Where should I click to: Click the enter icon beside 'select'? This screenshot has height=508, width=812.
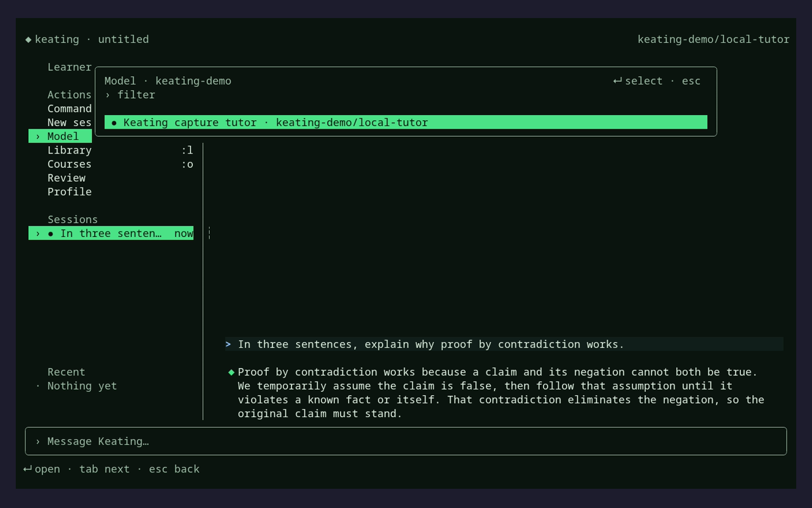617,81
